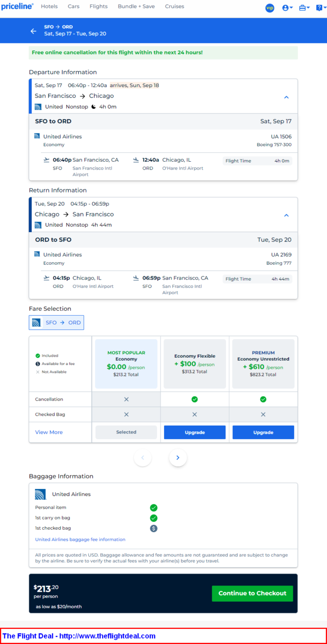
Task: Go to Cars tab
Action: [74, 6]
